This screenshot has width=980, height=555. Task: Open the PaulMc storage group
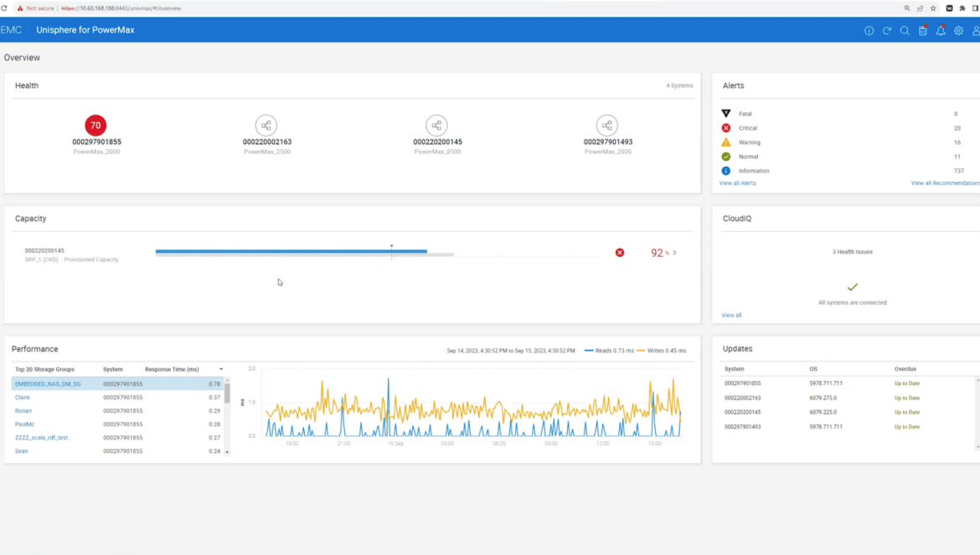[24, 424]
